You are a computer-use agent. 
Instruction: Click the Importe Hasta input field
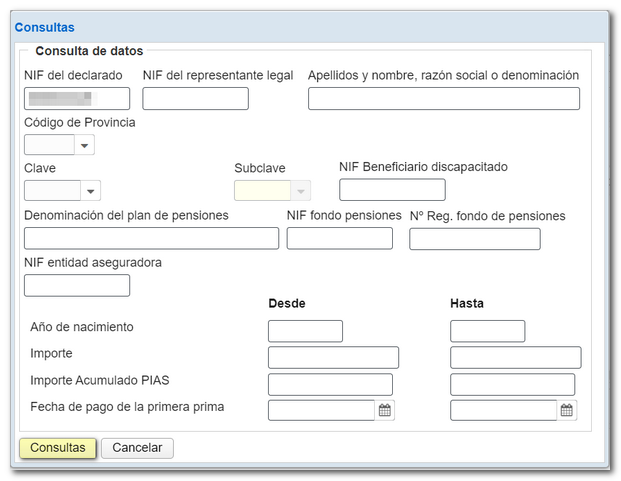(x=515, y=357)
